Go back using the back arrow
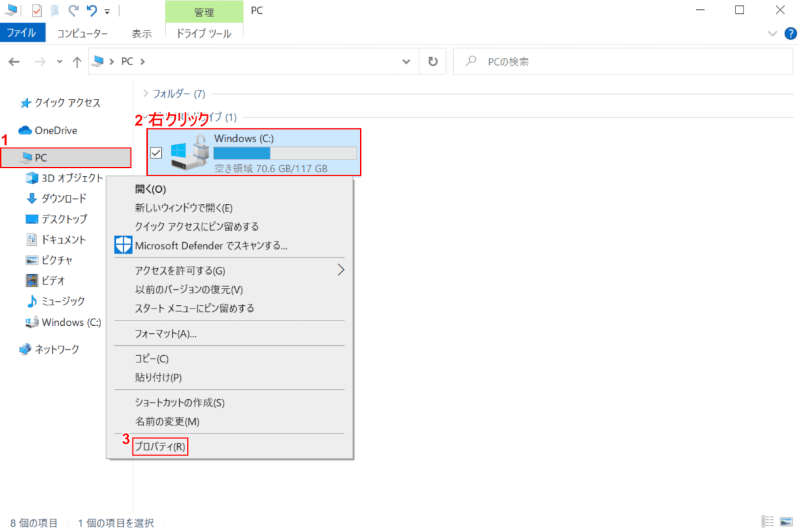Screen dimensions: 798x532 [x=14, y=62]
